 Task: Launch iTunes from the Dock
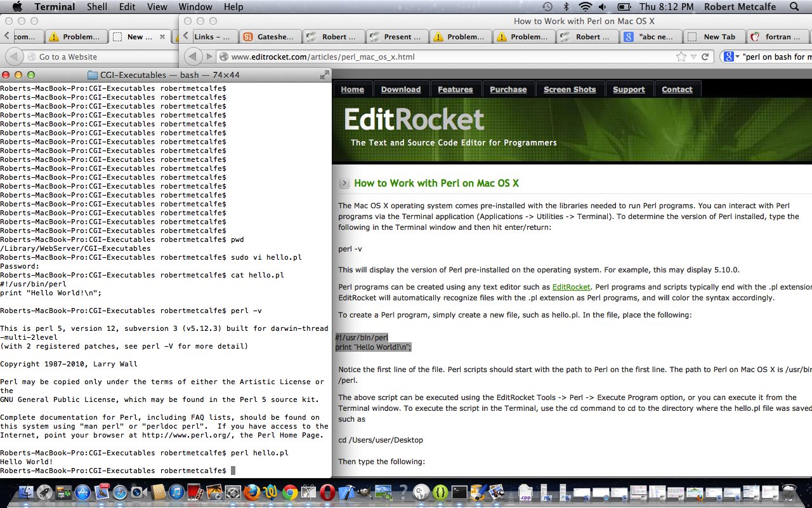click(x=176, y=493)
